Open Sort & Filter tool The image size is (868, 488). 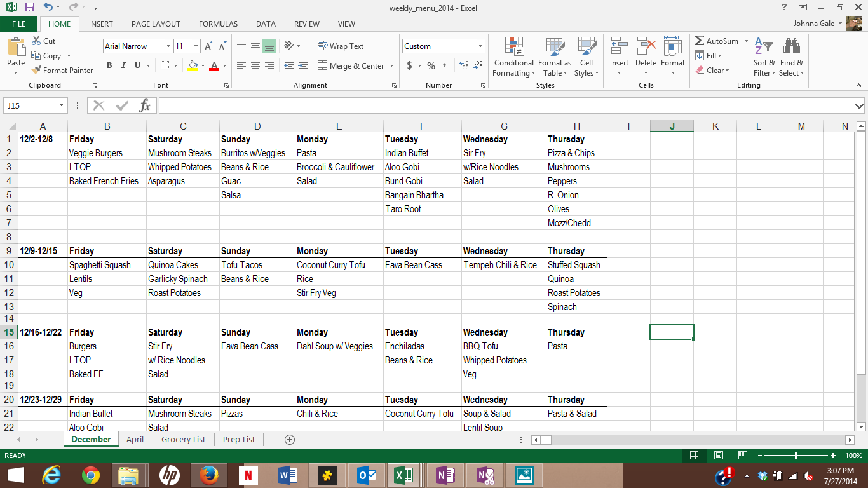click(764, 57)
